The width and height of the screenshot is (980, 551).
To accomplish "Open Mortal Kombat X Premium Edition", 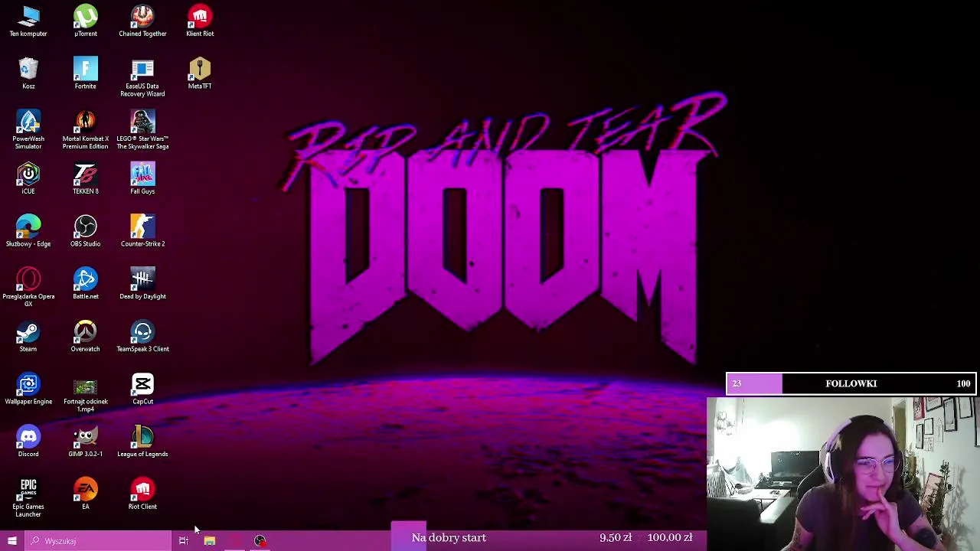I will point(85,129).
